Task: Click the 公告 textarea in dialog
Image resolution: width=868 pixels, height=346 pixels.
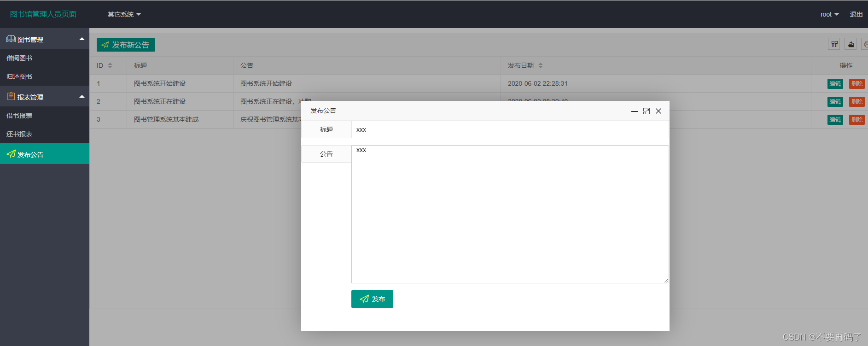Action: pyautogui.click(x=510, y=214)
